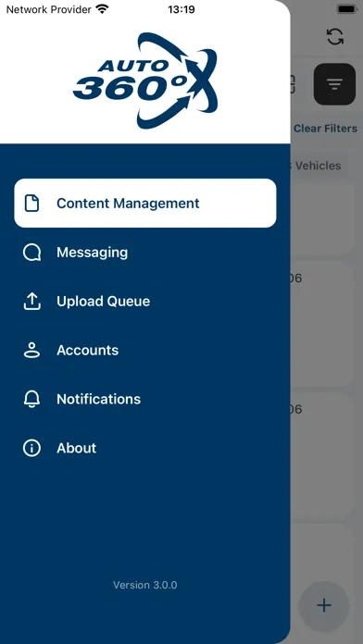This screenshot has height=644, width=363.
Task: Click the person icon beside Accounts
Action: tap(31, 350)
